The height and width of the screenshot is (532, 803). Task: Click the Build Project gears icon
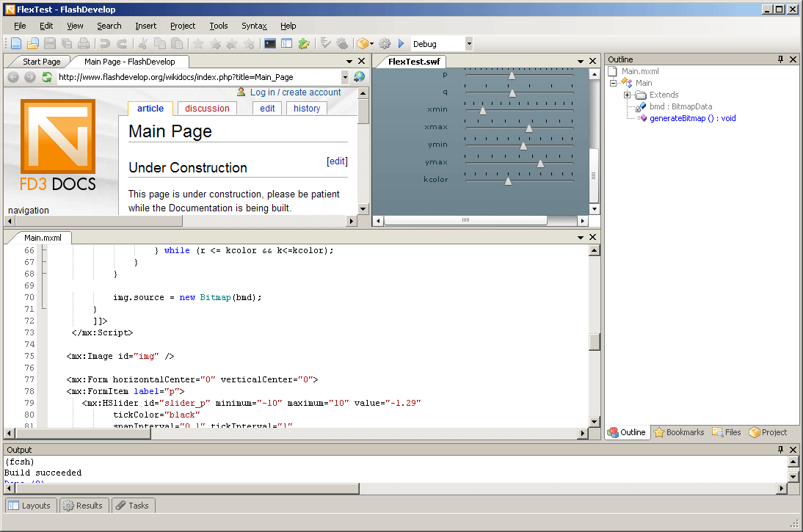342,44
